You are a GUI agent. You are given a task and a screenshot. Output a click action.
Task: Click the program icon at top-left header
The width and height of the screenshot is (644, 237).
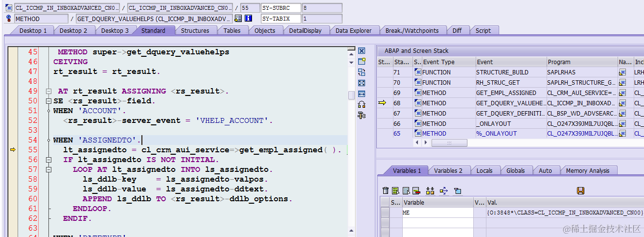[x=8, y=8]
